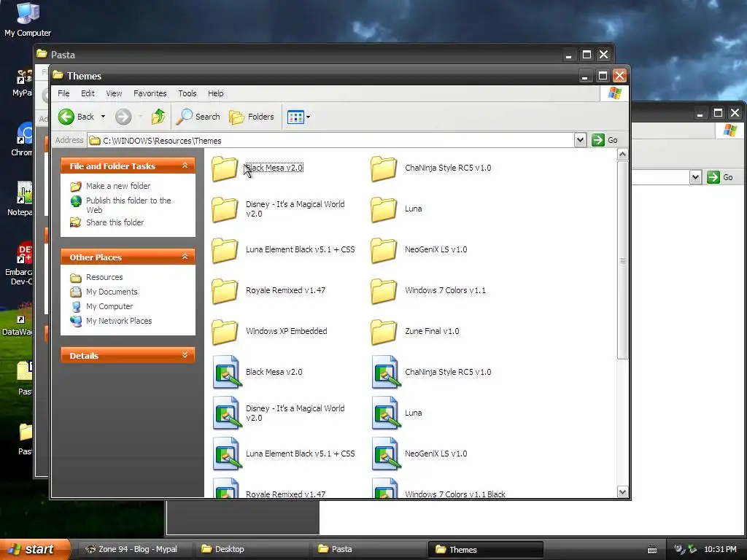This screenshot has height=560, width=747.
Task: Select the Luna theme file icon
Action: pyautogui.click(x=386, y=413)
